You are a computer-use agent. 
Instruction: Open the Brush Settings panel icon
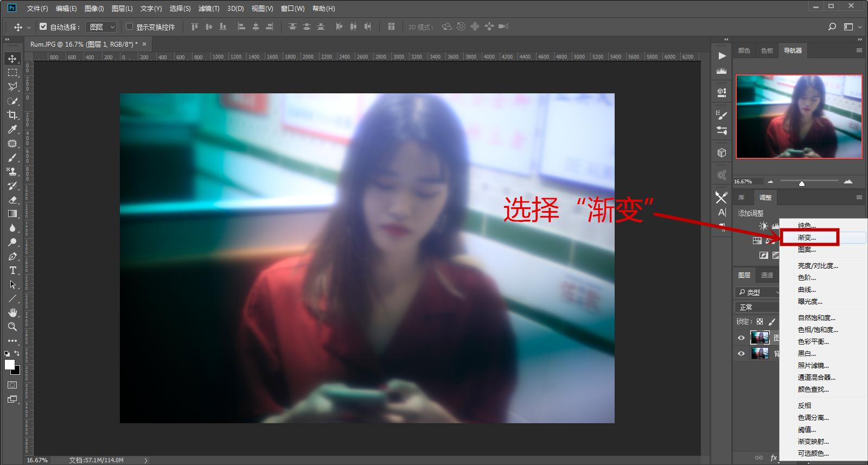pyautogui.click(x=722, y=116)
